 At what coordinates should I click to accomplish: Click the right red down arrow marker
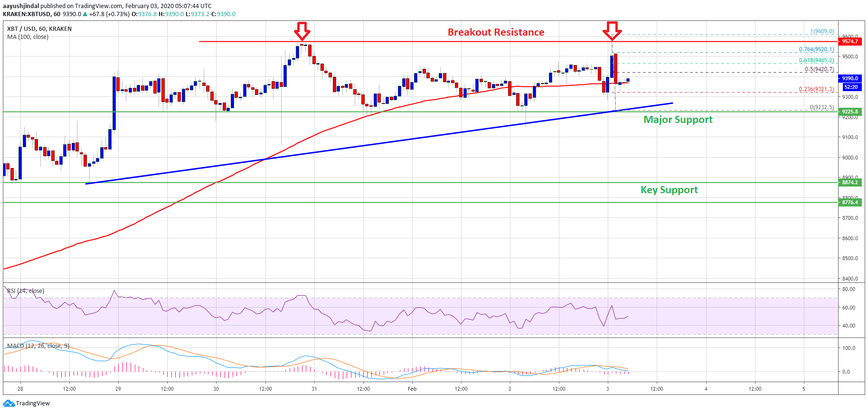612,31
